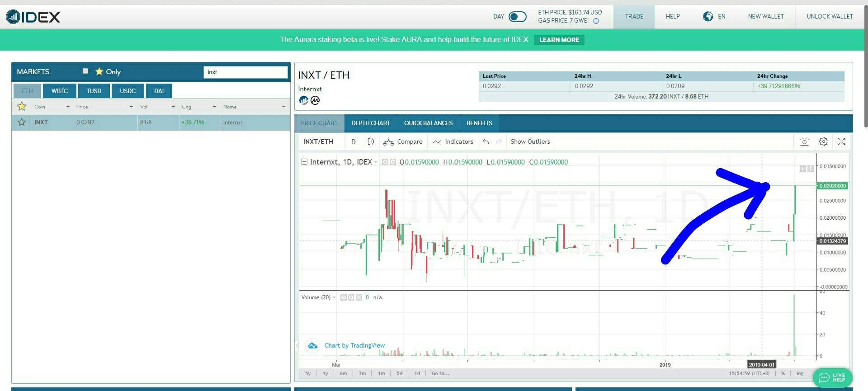Click the yellow star next to Only

[x=99, y=71]
